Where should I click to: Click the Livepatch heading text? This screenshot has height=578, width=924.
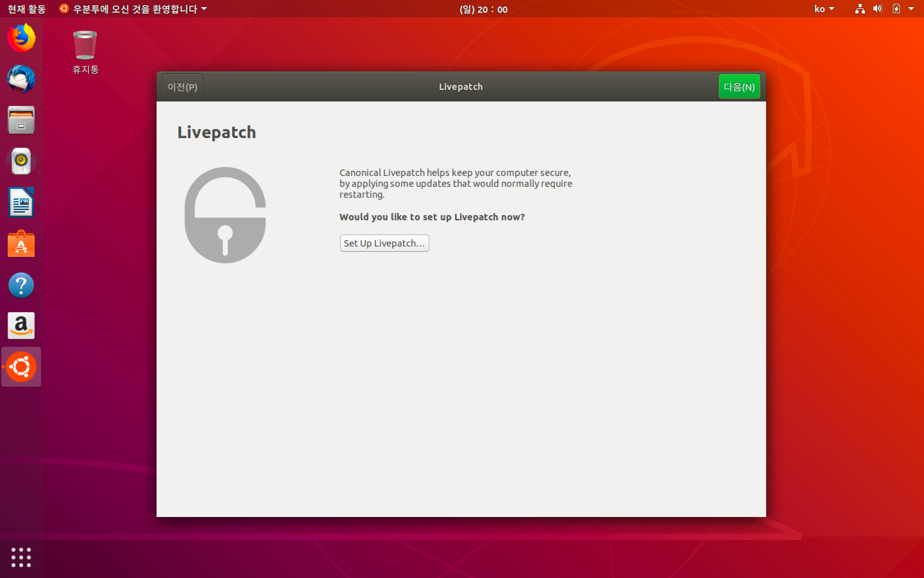217,133
